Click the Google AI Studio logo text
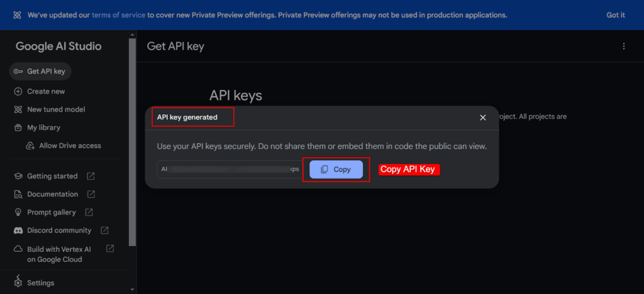Screen dimensions: 644x294 pyautogui.click(x=58, y=46)
